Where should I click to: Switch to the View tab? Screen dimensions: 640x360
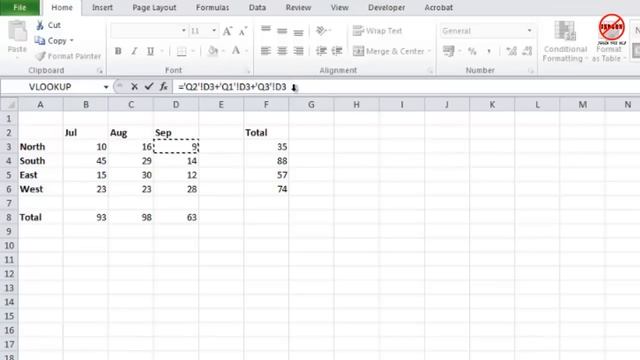[340, 7]
